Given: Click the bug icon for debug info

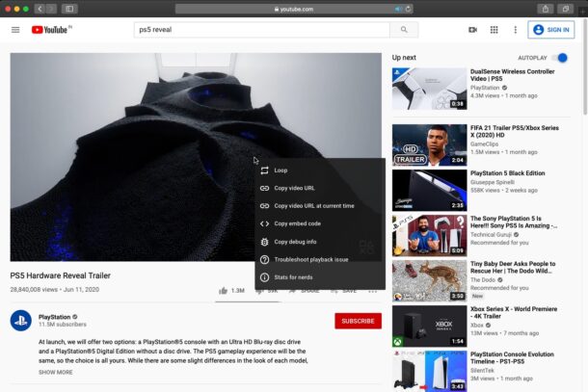Looking at the screenshot, I should point(264,242).
